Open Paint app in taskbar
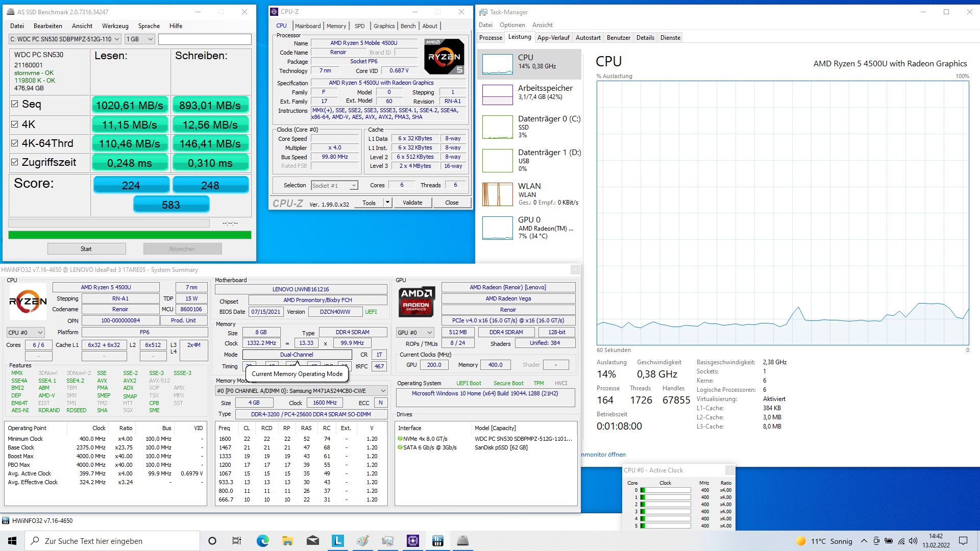The height and width of the screenshot is (551, 980). [362, 541]
